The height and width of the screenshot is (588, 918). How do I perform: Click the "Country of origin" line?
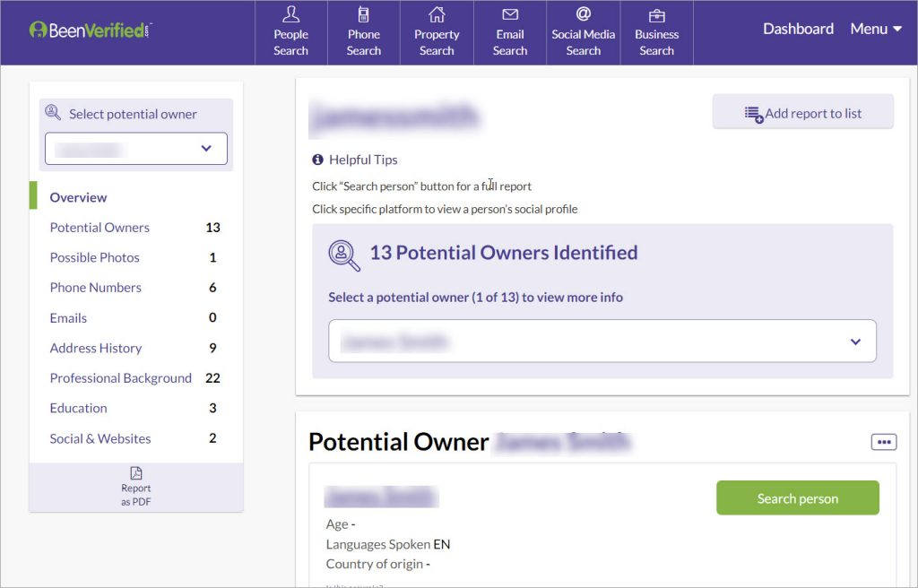(x=378, y=564)
